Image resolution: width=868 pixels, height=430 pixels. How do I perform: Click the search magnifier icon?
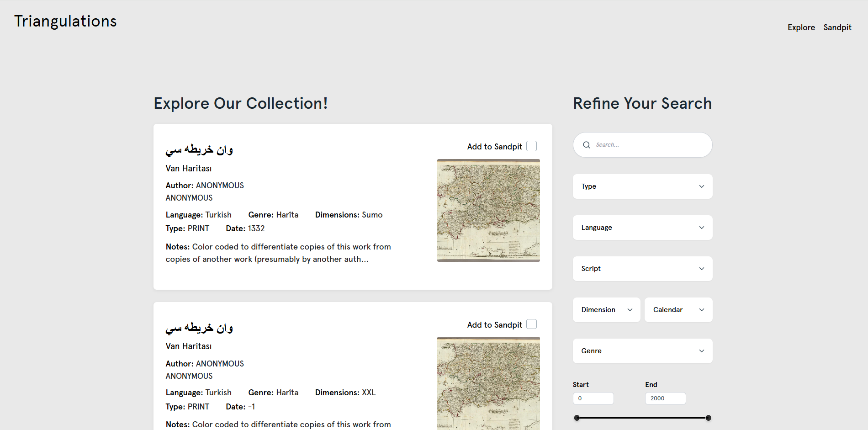(587, 145)
